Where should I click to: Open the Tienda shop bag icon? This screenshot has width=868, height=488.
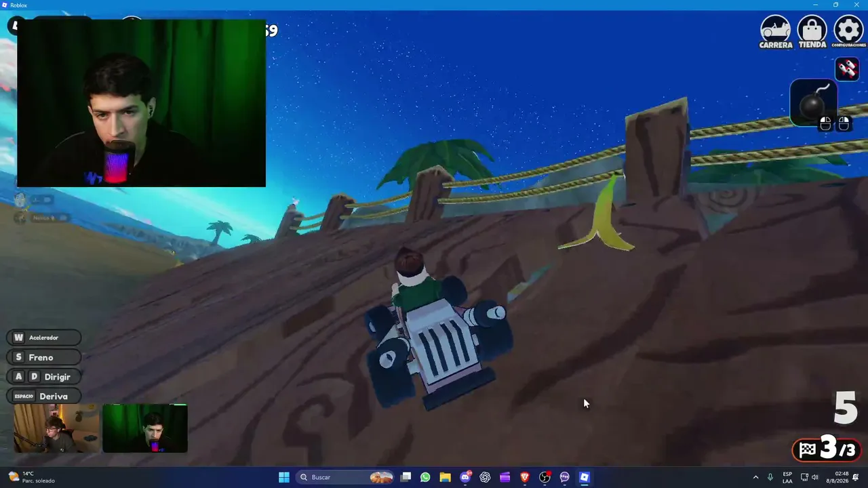point(812,32)
